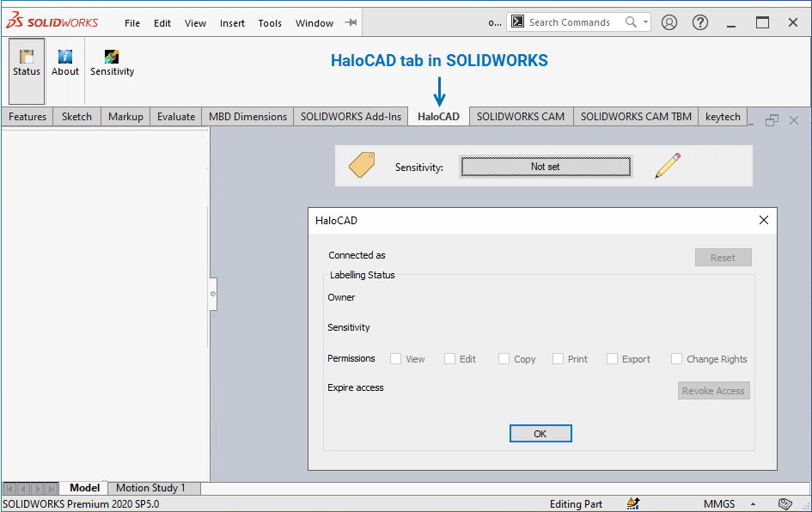This screenshot has height=512, width=812.
Task: Check the Export permission checkbox
Action: click(612, 359)
